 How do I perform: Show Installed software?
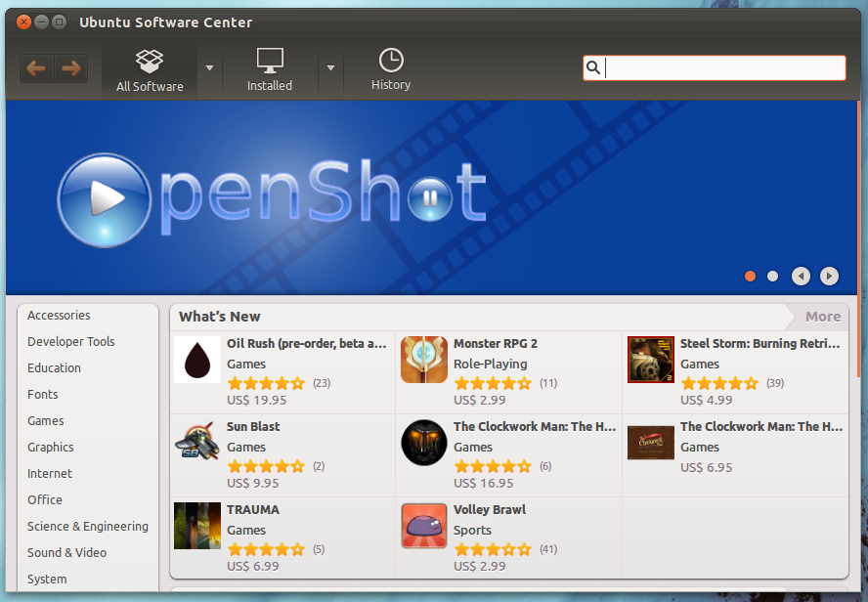270,70
